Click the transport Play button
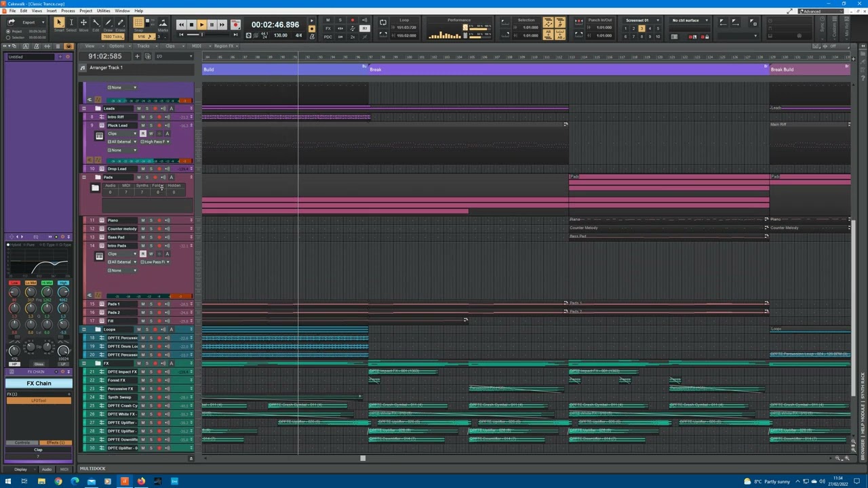 tap(201, 24)
